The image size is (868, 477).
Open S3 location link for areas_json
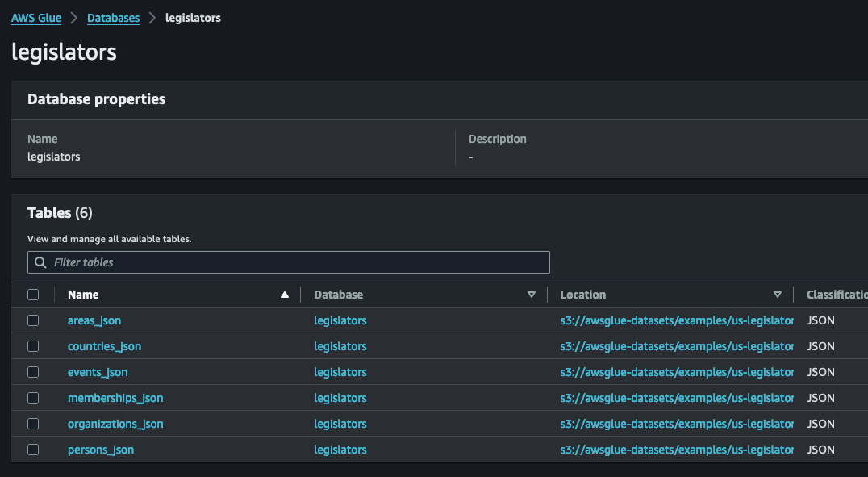pyautogui.click(x=676, y=320)
